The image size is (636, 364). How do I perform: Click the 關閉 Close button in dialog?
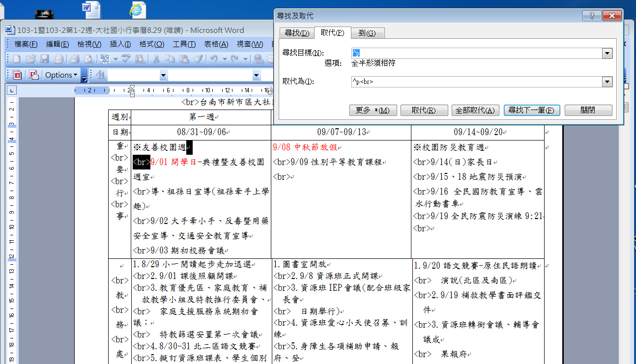588,110
